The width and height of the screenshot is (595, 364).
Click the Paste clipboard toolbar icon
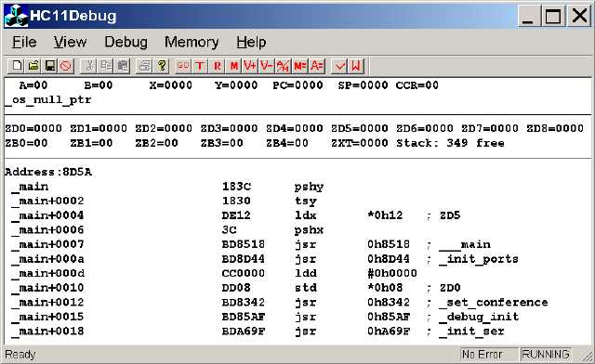[x=122, y=66]
